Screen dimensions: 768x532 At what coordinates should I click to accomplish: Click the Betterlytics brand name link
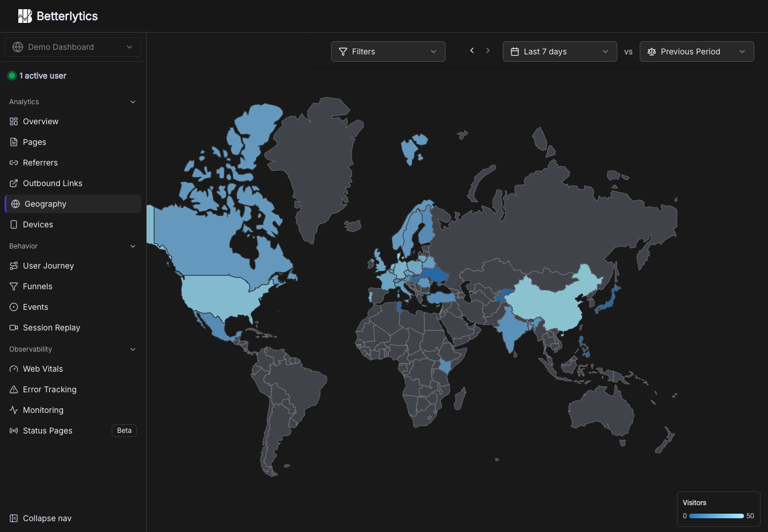coord(67,16)
